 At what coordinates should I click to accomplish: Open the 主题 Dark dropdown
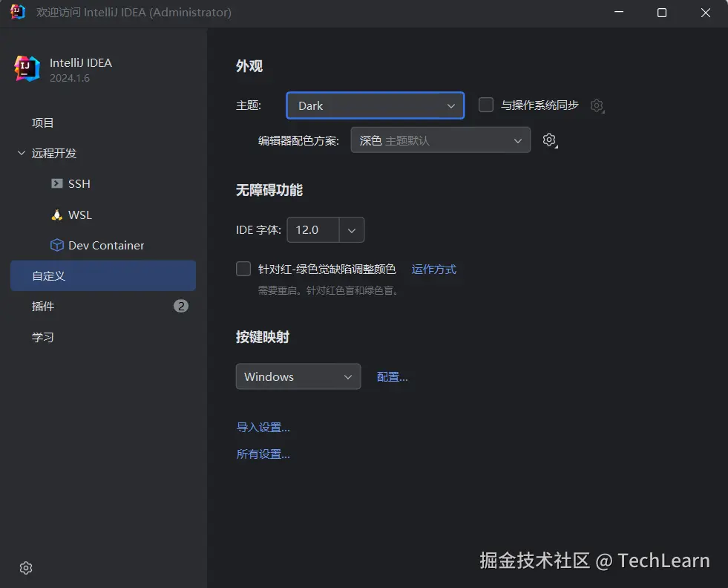tap(376, 105)
